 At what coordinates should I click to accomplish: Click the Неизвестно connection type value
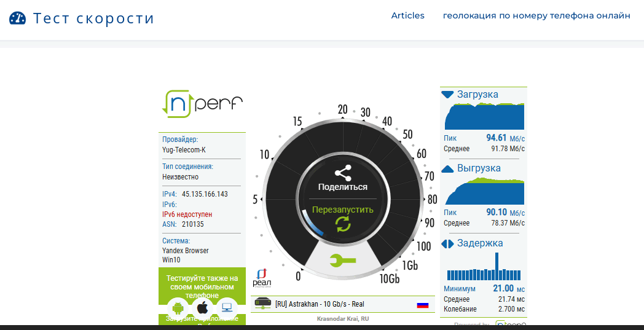tap(180, 177)
